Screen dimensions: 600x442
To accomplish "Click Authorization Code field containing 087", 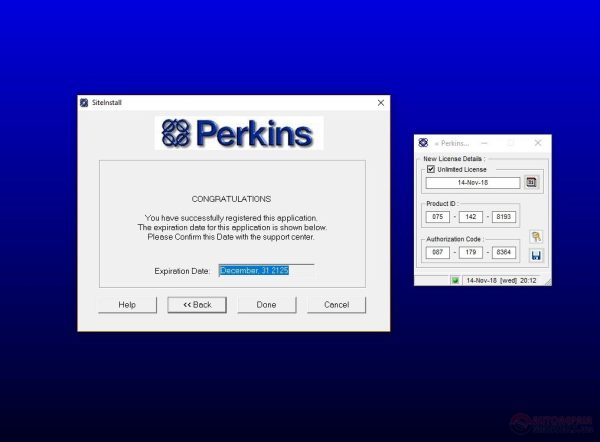I will click(x=437, y=252).
